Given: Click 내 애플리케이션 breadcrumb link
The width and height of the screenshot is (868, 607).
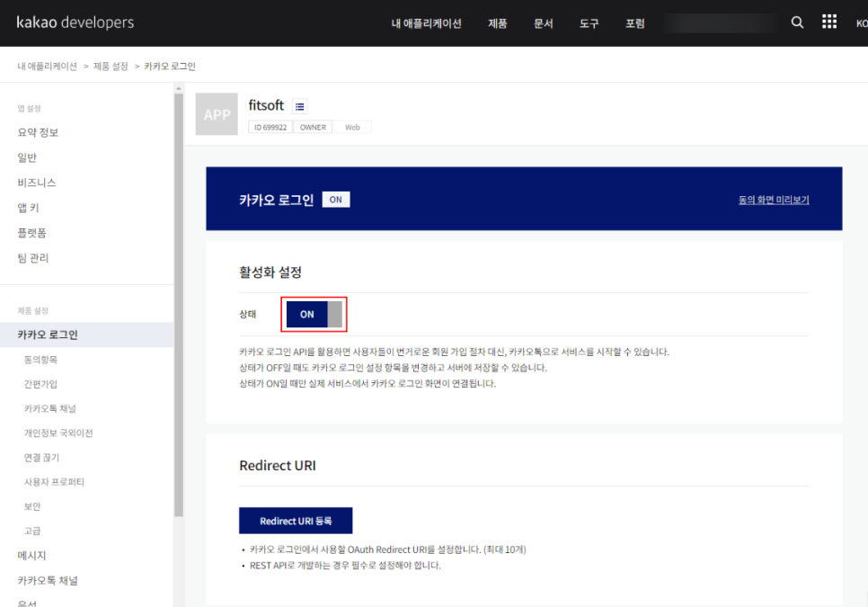Looking at the screenshot, I should (47, 67).
